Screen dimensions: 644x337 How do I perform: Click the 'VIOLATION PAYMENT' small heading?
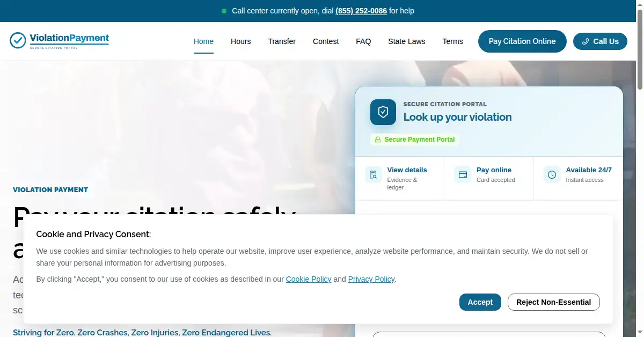click(50, 190)
